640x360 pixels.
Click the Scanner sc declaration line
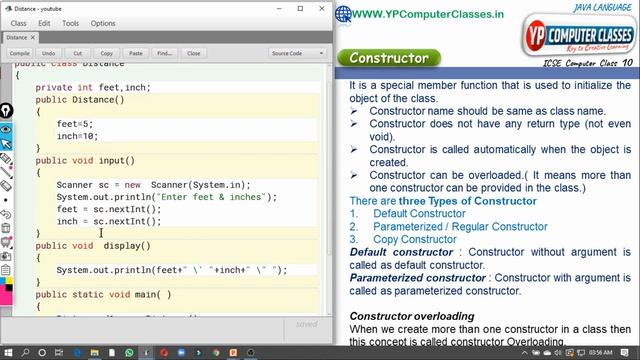coord(153,185)
